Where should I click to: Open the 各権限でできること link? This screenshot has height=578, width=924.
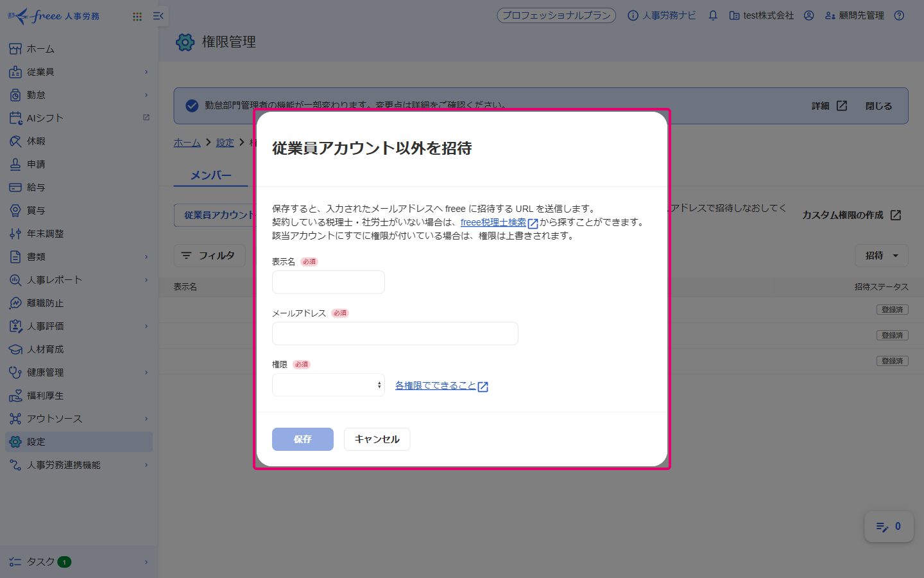click(x=441, y=385)
